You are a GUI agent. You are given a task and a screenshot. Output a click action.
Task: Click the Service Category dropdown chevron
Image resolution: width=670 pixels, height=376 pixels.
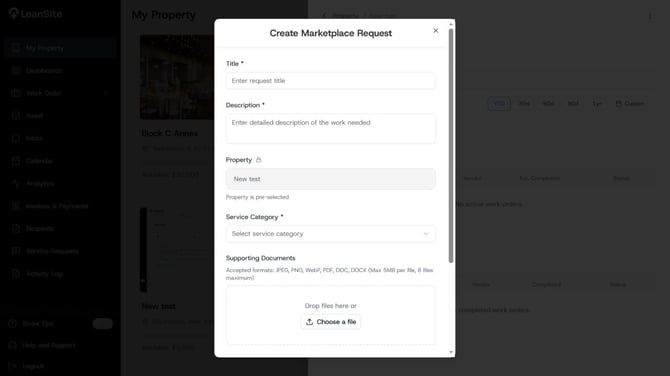(x=426, y=234)
